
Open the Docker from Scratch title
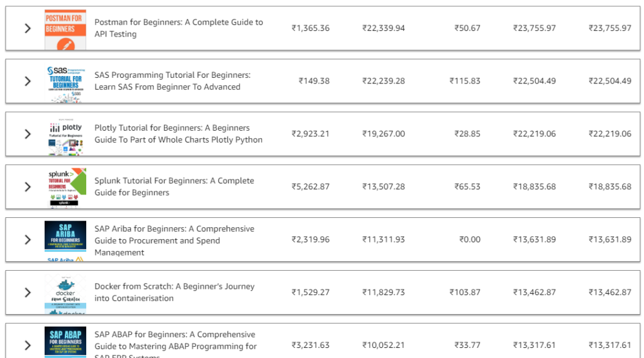(174, 292)
